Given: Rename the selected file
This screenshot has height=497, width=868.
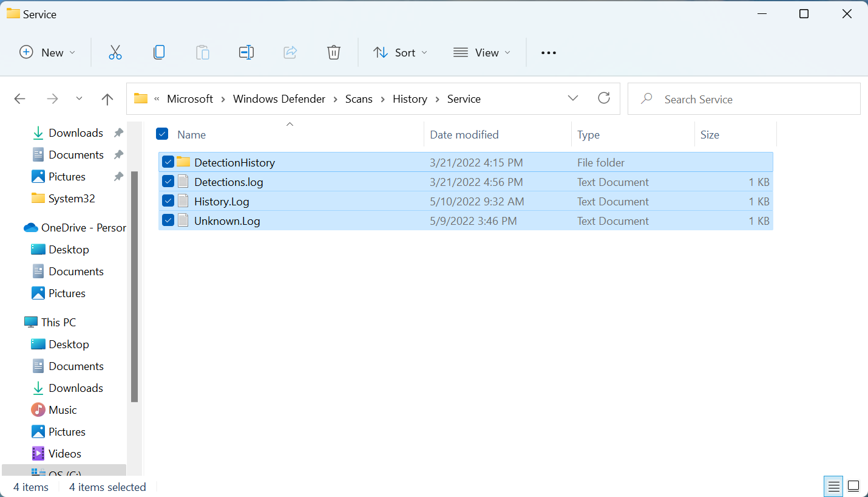Looking at the screenshot, I should 246,52.
